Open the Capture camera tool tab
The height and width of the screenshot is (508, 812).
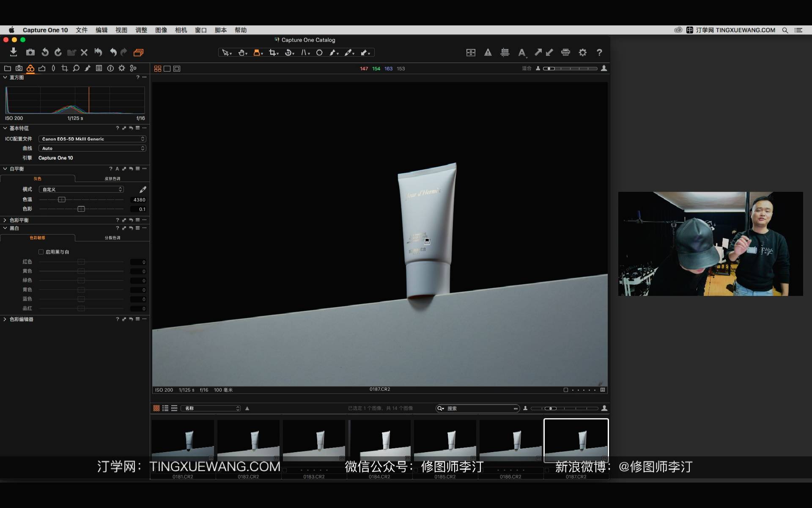point(19,68)
